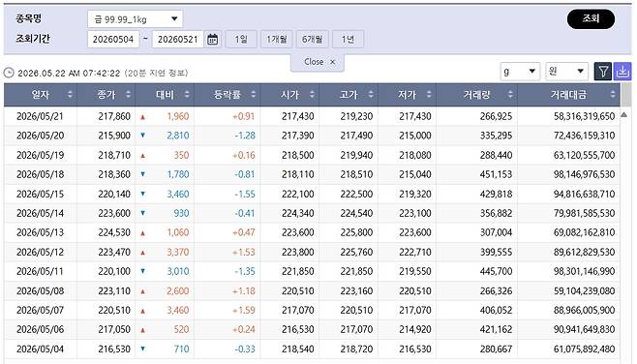Click trading volume 451,153
This screenshot has height=364, width=637.
tap(496, 174)
